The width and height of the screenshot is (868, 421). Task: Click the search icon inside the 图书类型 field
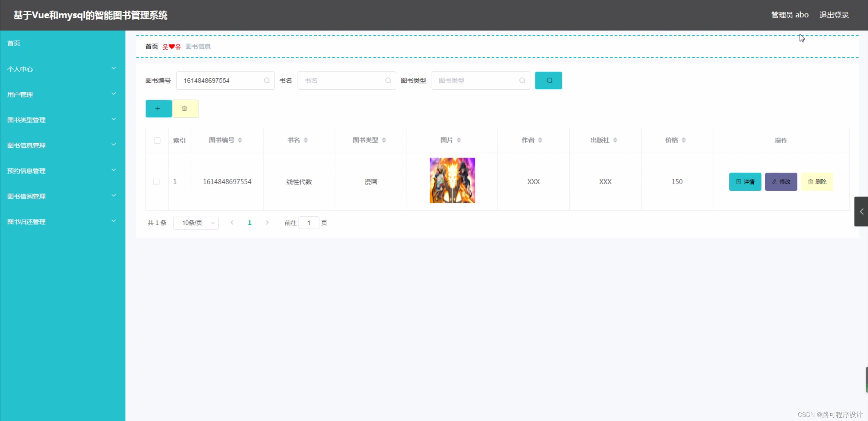click(522, 80)
